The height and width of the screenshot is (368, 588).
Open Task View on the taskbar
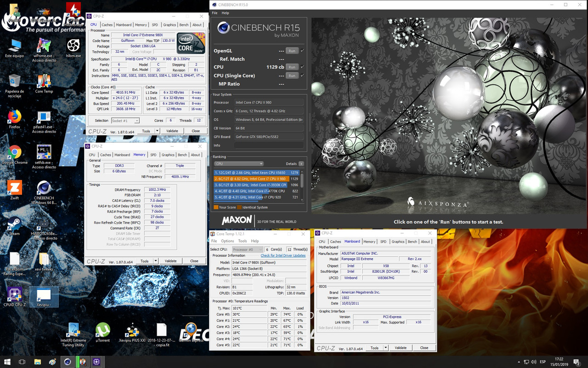[x=22, y=362]
